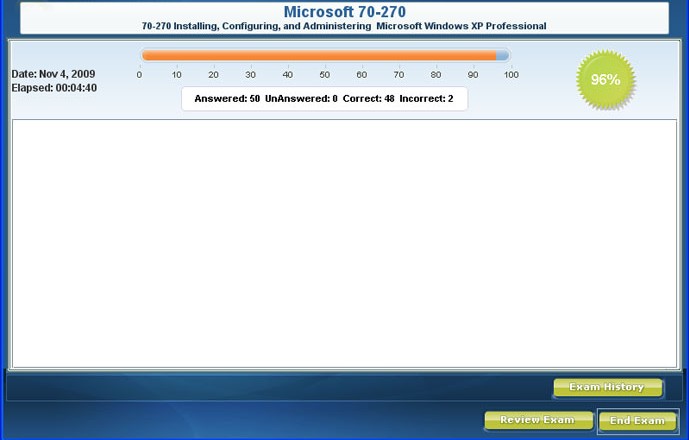Click the 90 mark on the score scale
Screen dimensions: 689x440
click(473, 75)
